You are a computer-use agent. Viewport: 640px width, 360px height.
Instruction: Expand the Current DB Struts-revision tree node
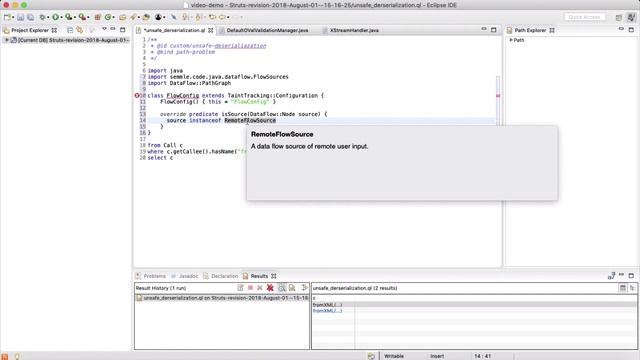pyautogui.click(x=7, y=40)
